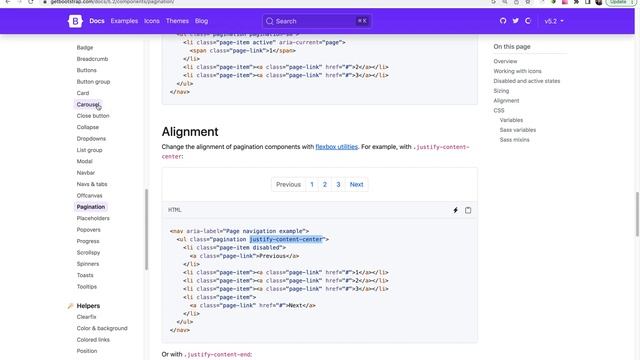
Task: Click the Next pagination button
Action: [x=356, y=184]
